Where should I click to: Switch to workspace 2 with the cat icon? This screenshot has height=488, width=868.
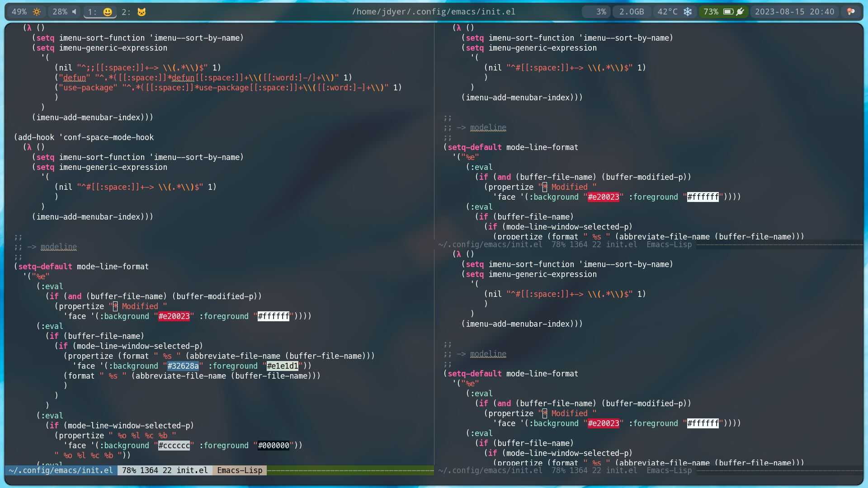134,12
